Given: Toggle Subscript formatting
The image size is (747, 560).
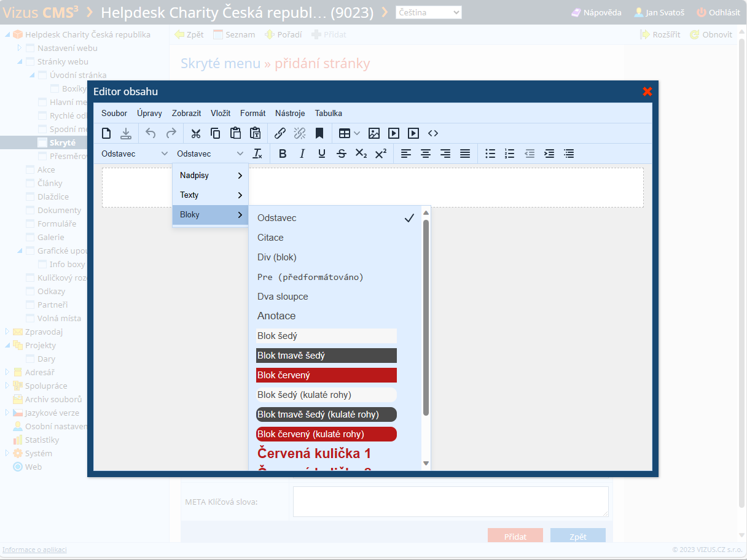Looking at the screenshot, I should click(361, 154).
